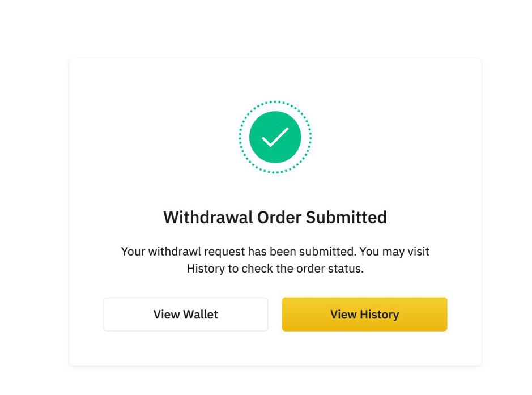The width and height of the screenshot is (532, 395).
Task: Click the green success checkmark icon
Action: click(275, 137)
